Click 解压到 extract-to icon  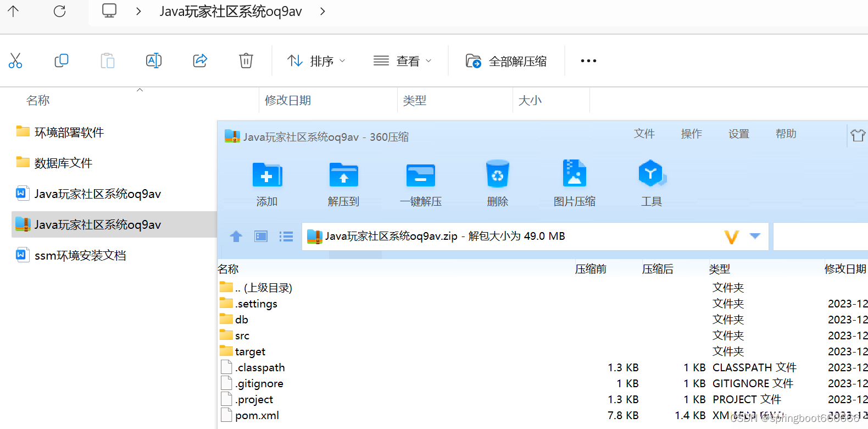pyautogui.click(x=343, y=183)
